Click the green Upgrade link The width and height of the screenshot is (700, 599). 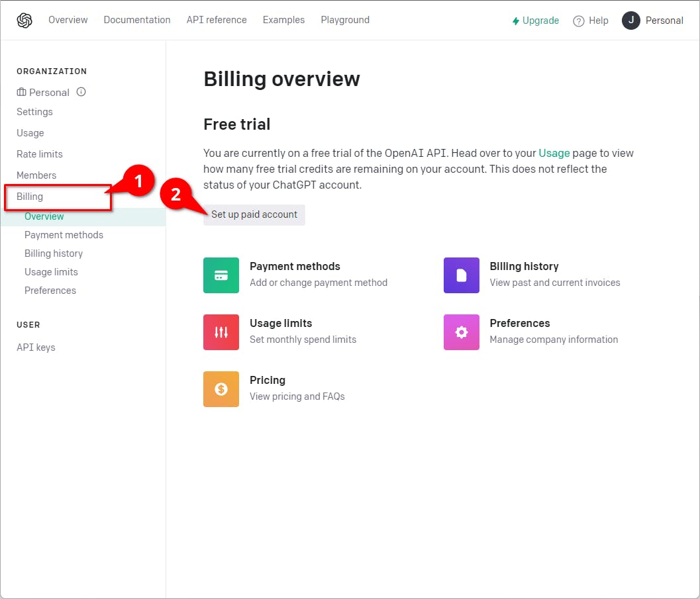[536, 21]
